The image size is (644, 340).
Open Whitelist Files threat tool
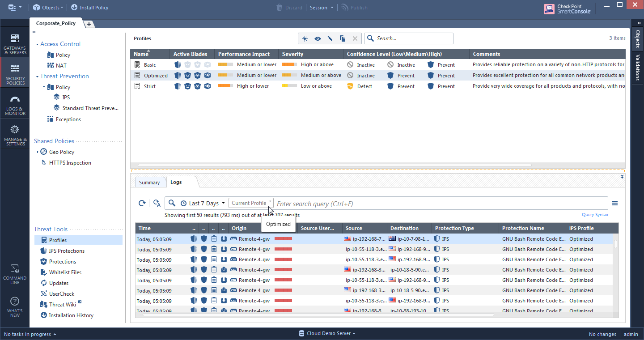click(65, 272)
